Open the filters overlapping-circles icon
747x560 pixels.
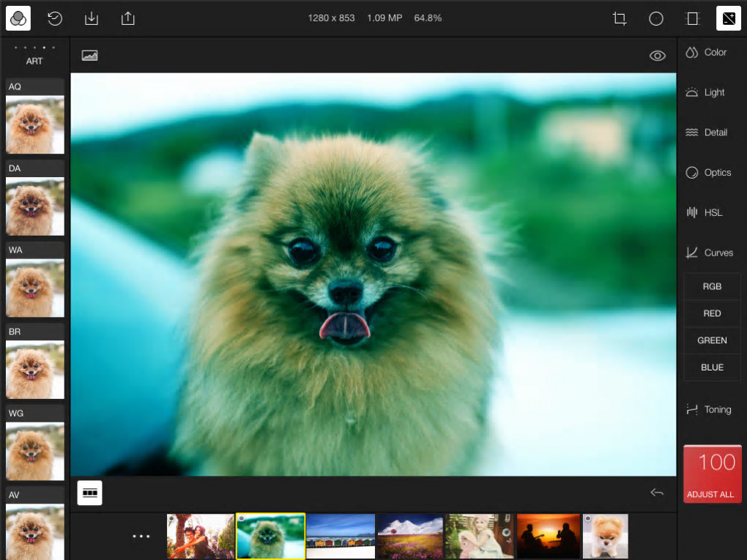click(18, 18)
